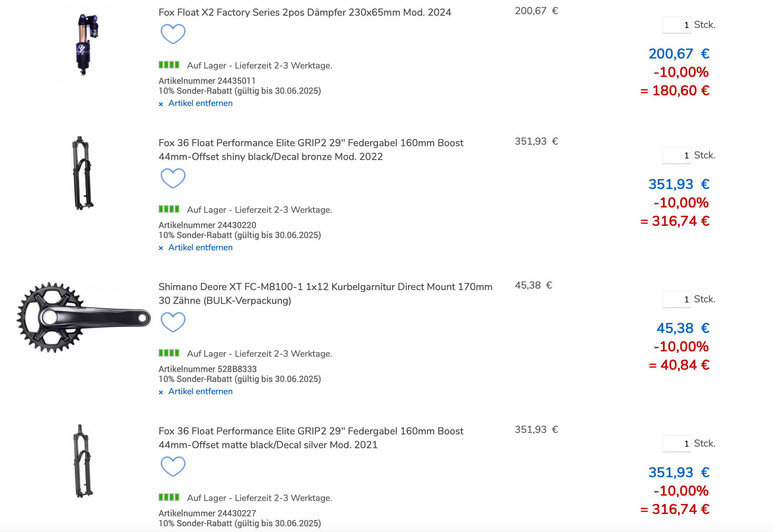Click green stock indicator for Fox Float X2
Image resolution: width=773 pixels, height=532 pixels.
[169, 65]
